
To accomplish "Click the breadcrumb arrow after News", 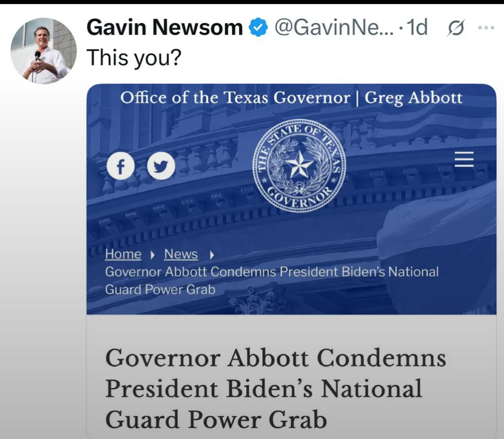I will click(212, 255).
